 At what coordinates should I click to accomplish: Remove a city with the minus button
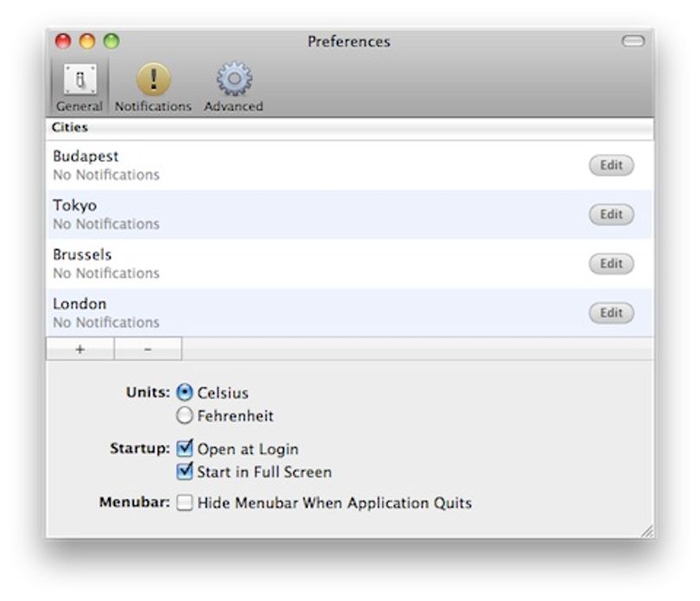coord(148,349)
